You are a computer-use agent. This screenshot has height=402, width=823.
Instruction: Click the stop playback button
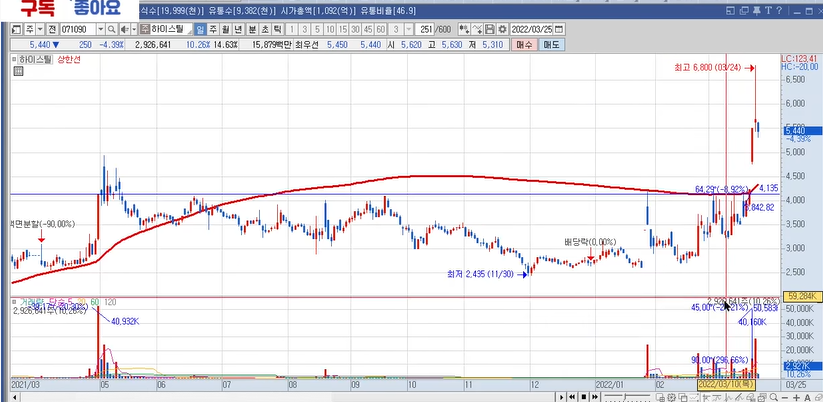click(584, 397)
